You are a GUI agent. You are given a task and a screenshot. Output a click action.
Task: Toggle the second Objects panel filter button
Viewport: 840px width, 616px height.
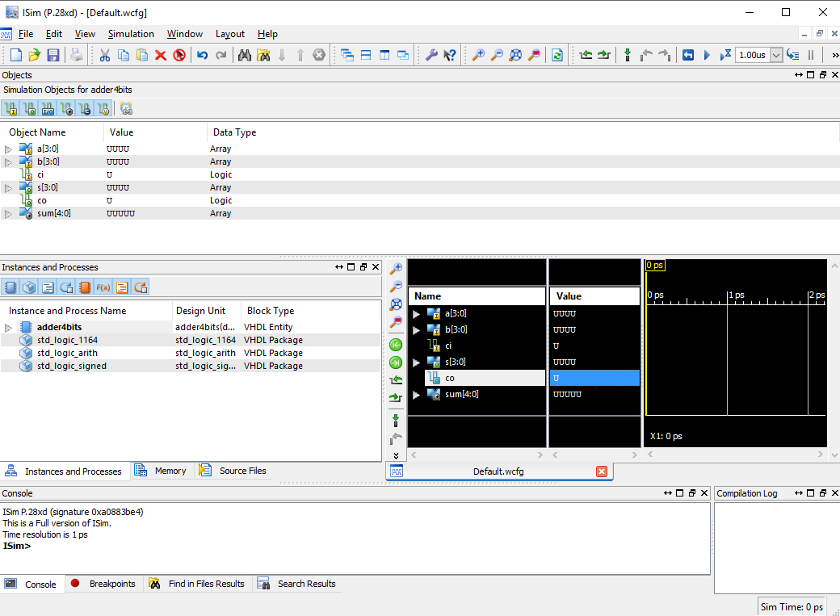(x=29, y=109)
